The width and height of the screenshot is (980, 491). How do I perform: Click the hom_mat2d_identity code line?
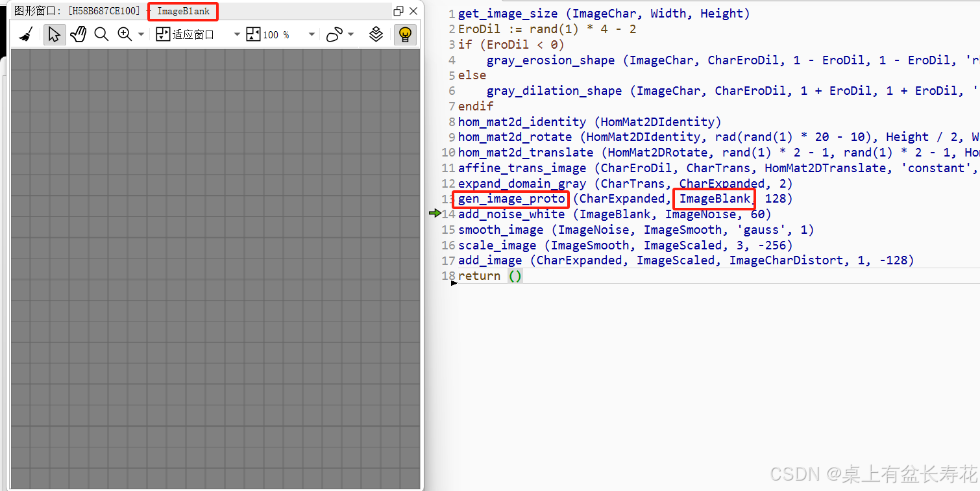tap(590, 122)
